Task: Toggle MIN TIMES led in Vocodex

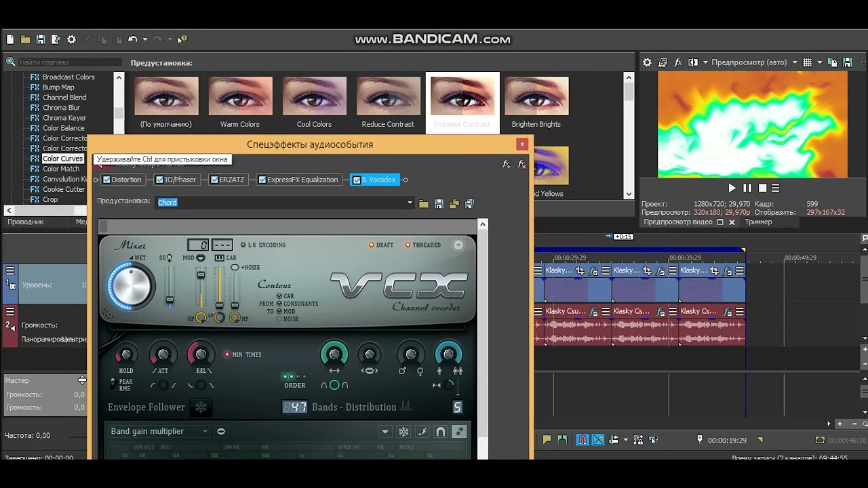Action: coord(227,354)
